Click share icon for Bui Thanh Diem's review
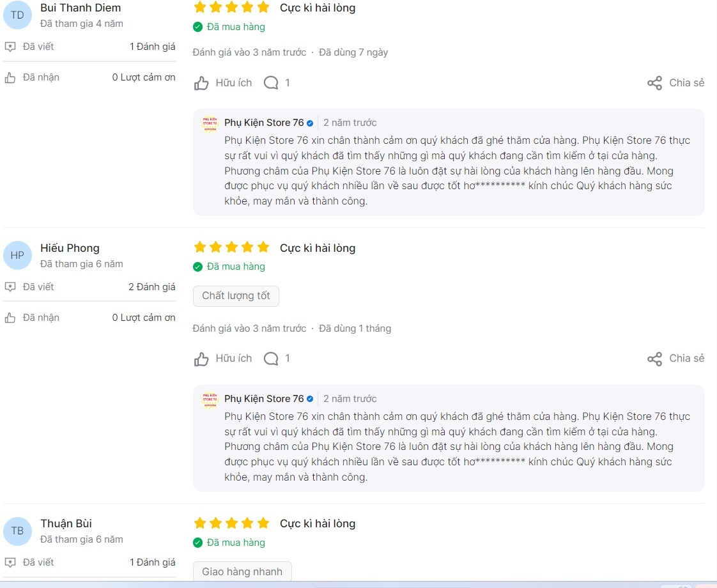 [654, 83]
